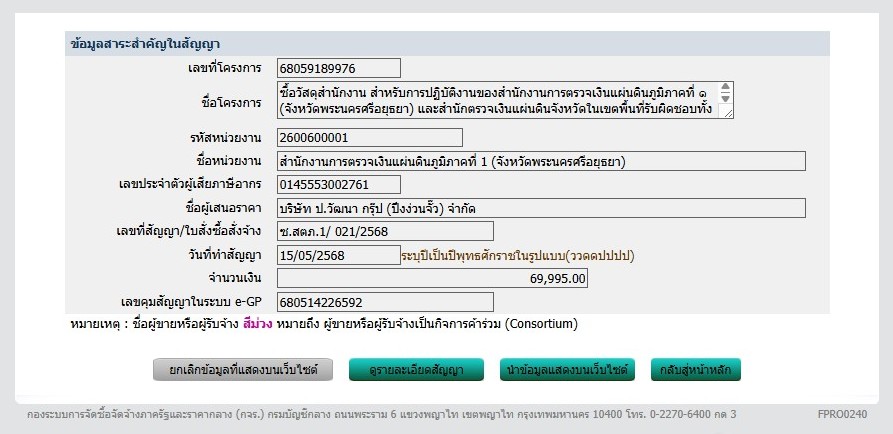Click the จำนวนเงิน amount field 69,995.00
The width and height of the screenshot is (893, 434).
[x=433, y=278]
